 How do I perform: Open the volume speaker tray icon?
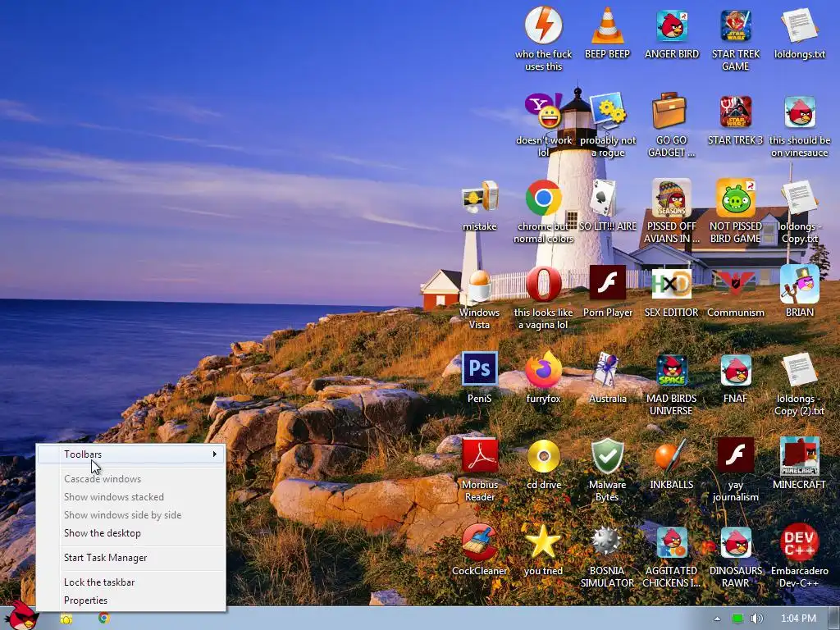pos(757,619)
